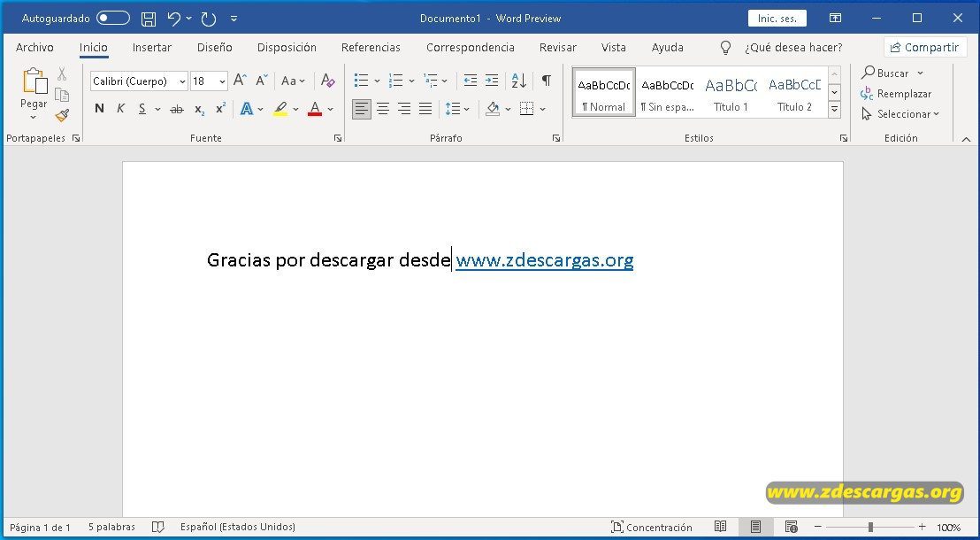Sort the text alphabetically

point(519,81)
